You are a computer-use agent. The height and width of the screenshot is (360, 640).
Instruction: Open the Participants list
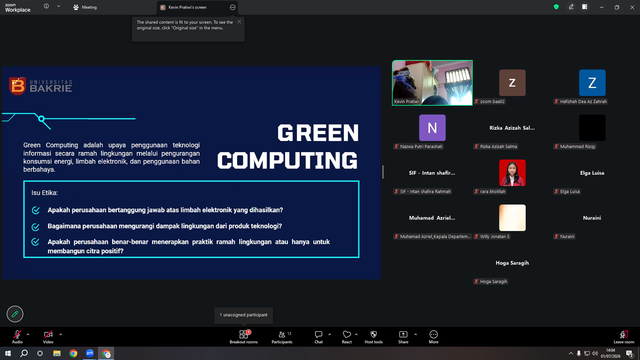click(x=282, y=337)
